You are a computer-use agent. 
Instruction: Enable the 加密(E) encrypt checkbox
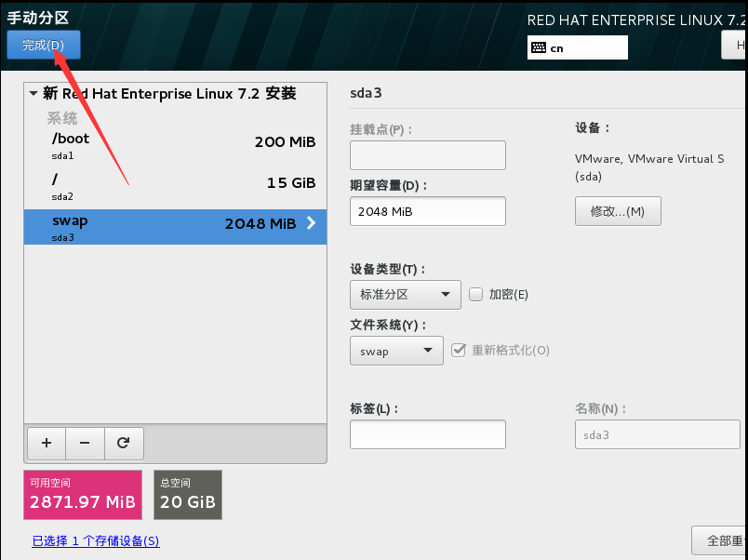point(475,294)
